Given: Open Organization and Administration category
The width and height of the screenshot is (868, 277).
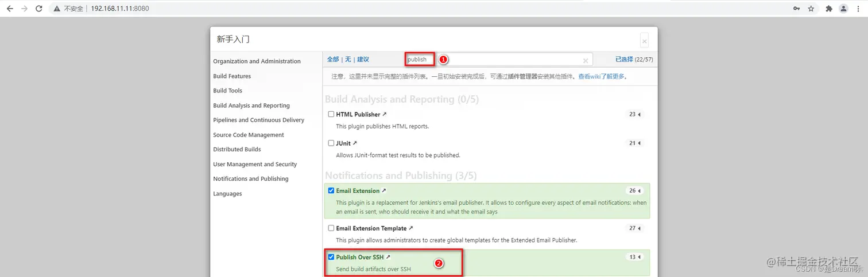Looking at the screenshot, I should click(257, 61).
